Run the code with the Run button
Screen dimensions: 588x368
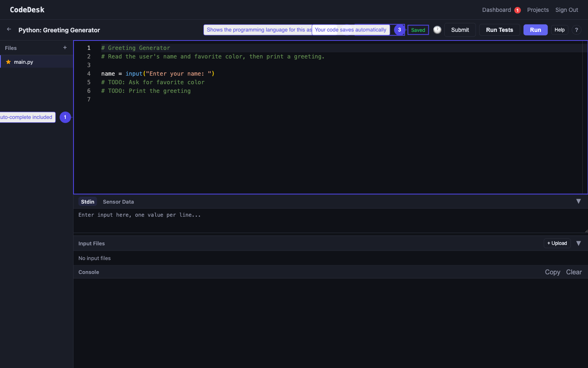535,29
